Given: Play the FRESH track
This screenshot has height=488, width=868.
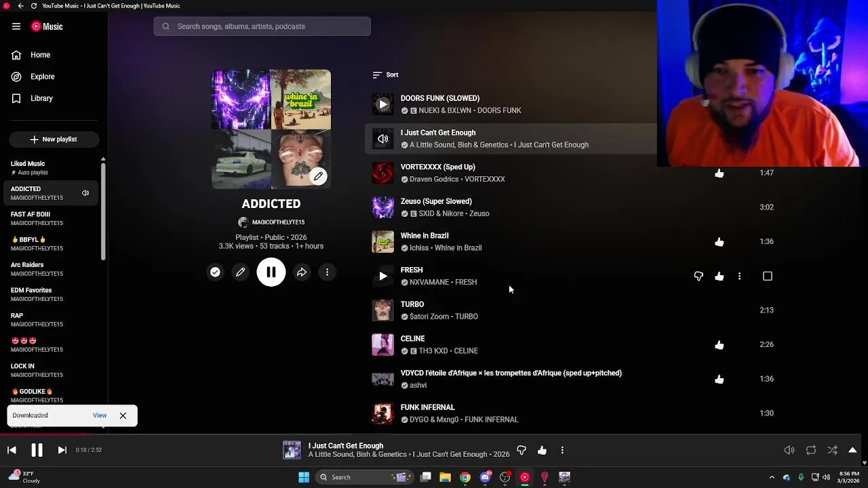Looking at the screenshot, I should (x=382, y=276).
